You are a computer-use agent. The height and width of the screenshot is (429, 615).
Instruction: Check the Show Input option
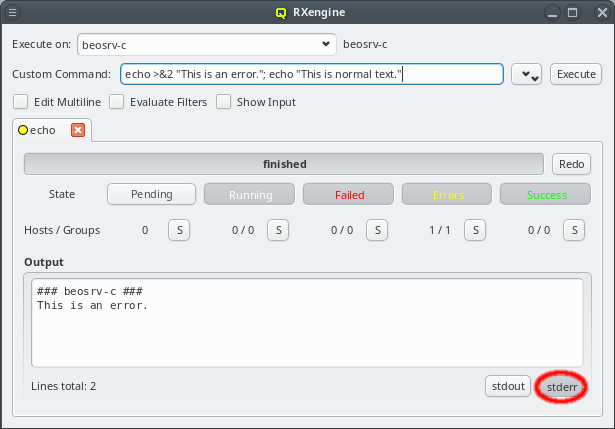224,101
